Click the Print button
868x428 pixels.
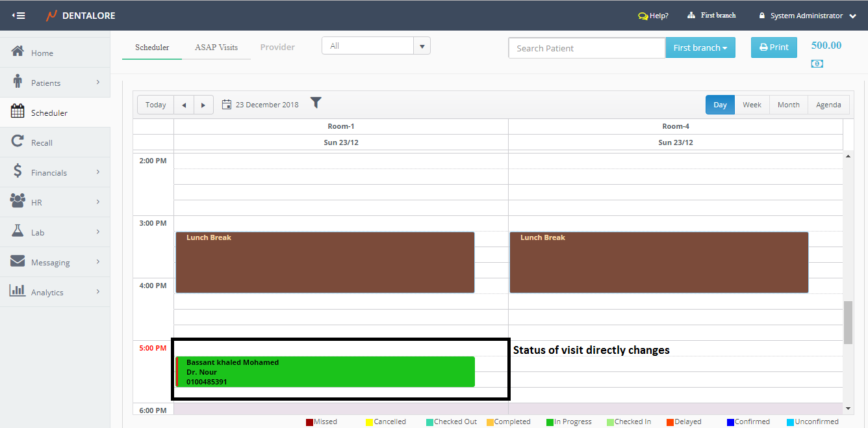pyautogui.click(x=774, y=47)
